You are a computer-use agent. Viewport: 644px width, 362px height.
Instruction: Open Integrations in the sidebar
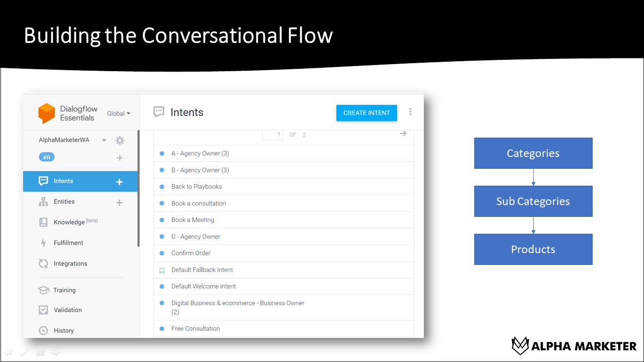coord(70,263)
